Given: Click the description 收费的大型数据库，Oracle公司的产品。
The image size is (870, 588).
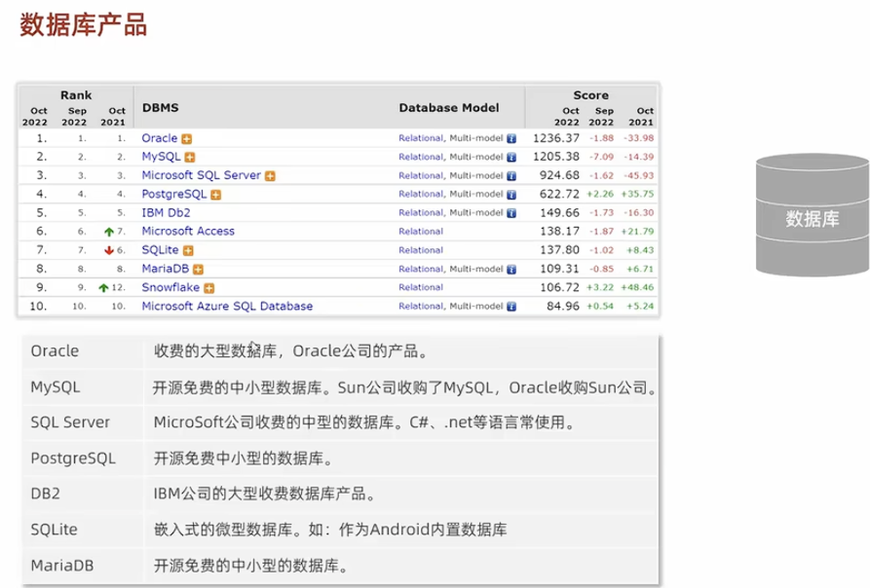Looking at the screenshot, I should tap(290, 350).
